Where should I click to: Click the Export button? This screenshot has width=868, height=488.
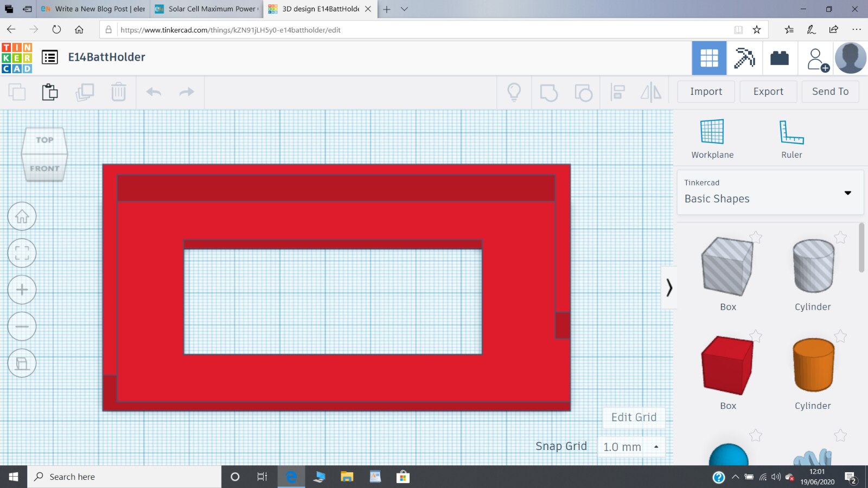(768, 92)
